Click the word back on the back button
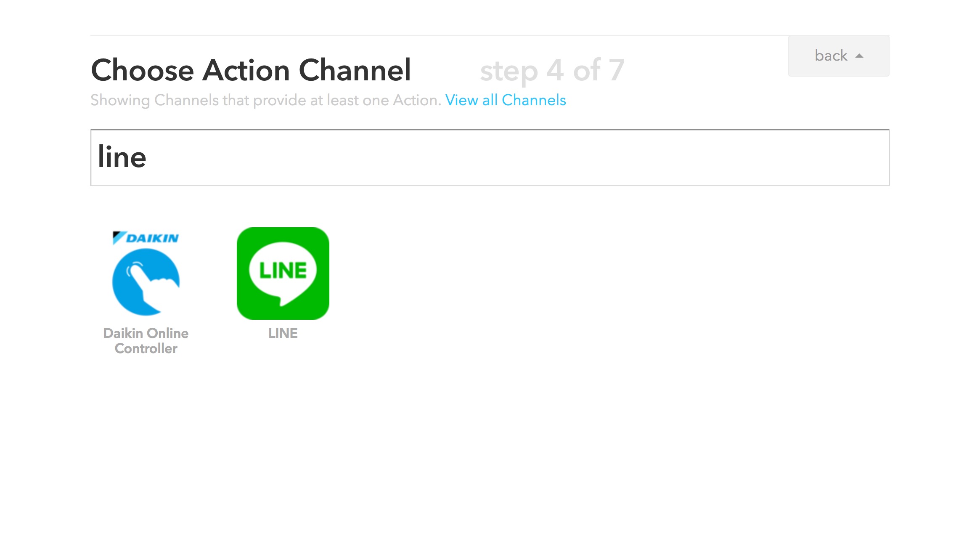The image size is (980, 542). tap(831, 56)
